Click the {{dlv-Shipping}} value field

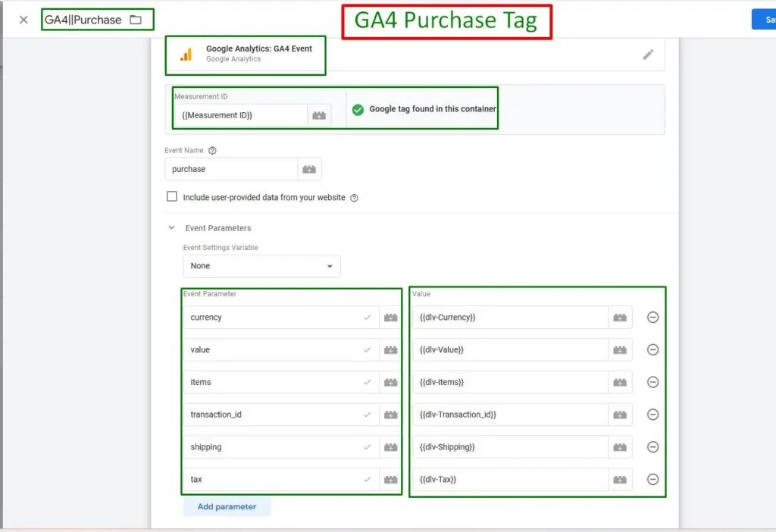point(511,447)
